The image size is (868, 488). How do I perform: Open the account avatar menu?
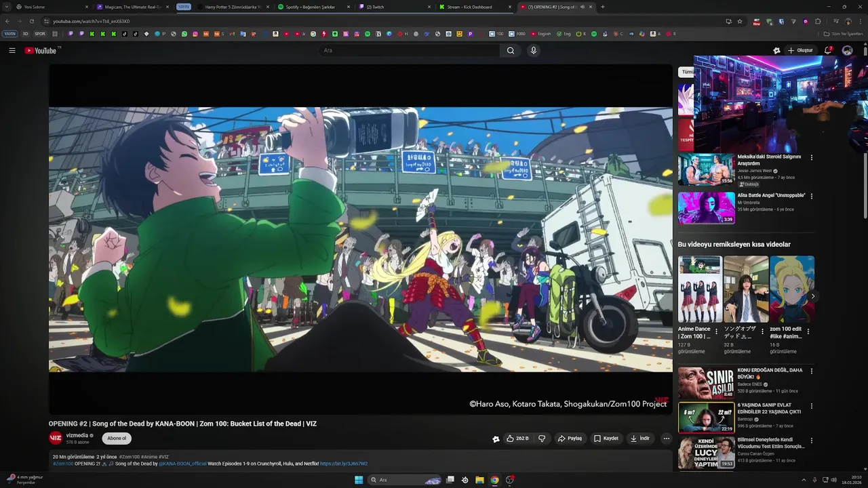[x=847, y=50]
